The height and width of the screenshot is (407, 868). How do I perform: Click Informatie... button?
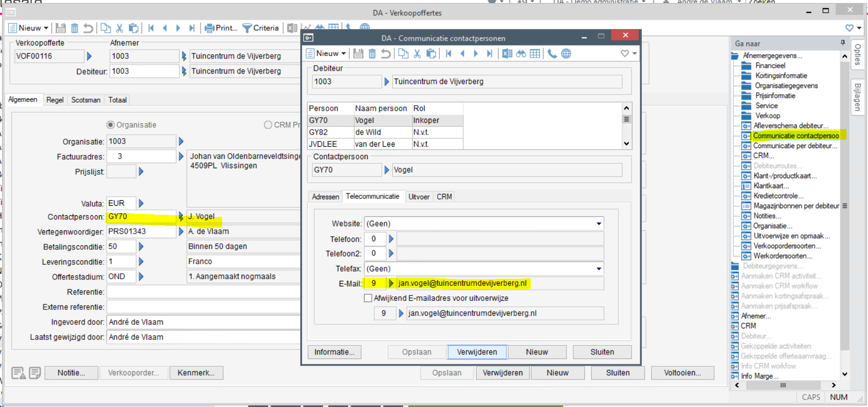[334, 352]
